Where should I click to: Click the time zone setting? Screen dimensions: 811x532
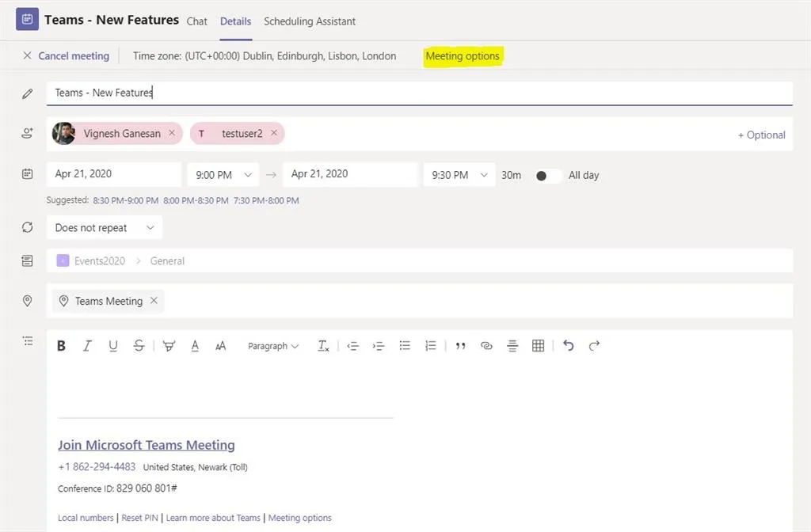pyautogui.click(x=265, y=56)
